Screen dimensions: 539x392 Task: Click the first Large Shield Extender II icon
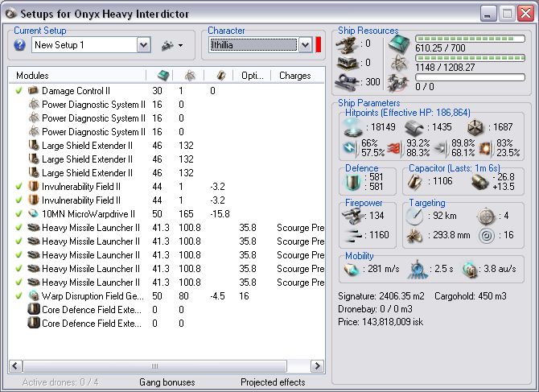tap(33, 146)
